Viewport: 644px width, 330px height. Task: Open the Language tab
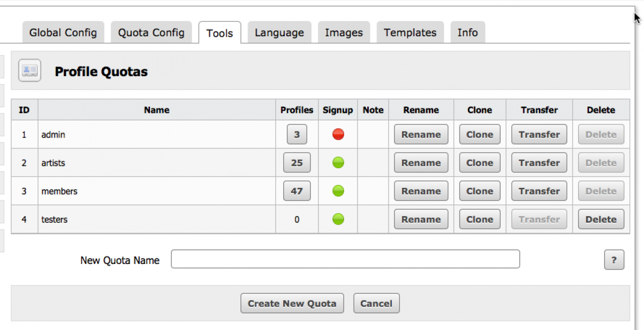click(279, 33)
